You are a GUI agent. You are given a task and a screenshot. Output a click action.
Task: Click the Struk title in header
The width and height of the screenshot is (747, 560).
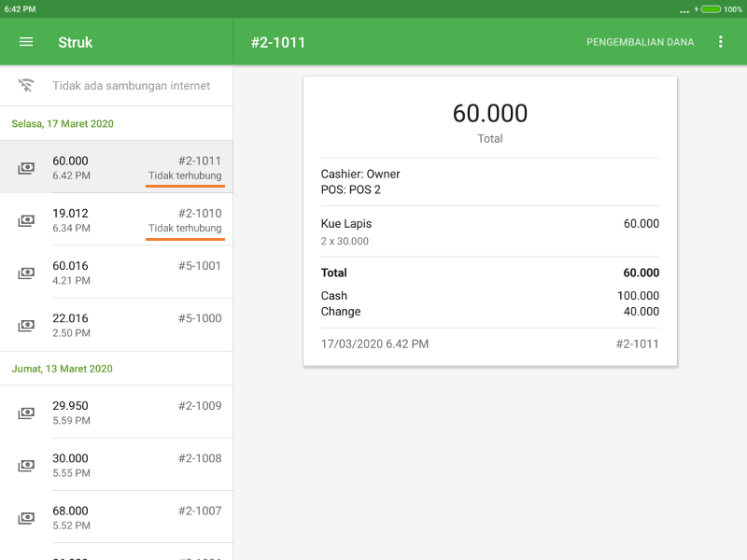[x=76, y=42]
